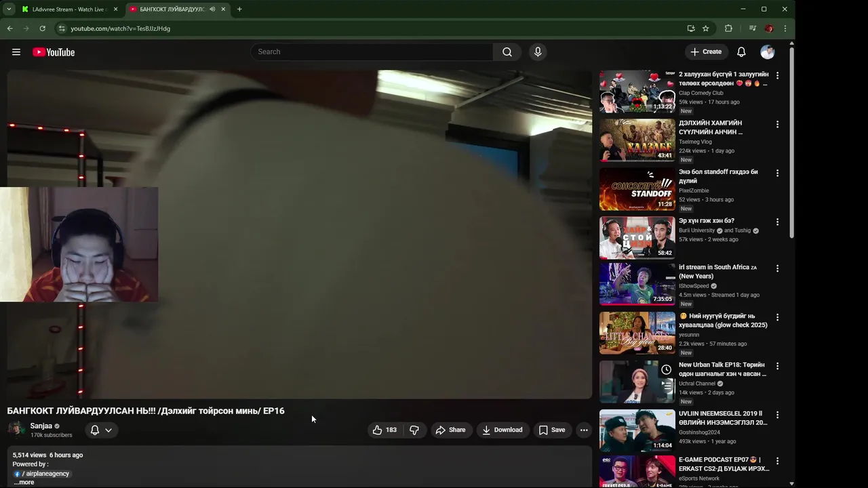Open Chrome three-dot menu

[x=785, y=28]
